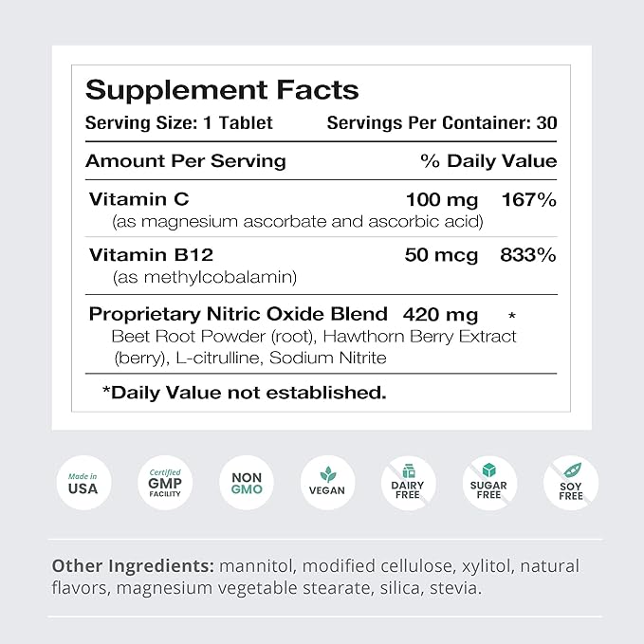Click the 420 mg blend amount
This screenshot has width=644, height=644.
(x=440, y=313)
